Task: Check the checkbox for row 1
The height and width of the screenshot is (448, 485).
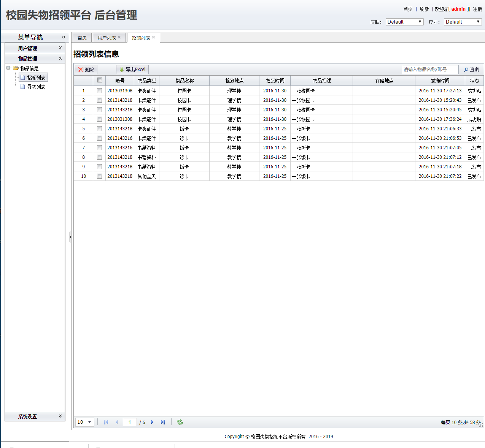Action: 100,91
